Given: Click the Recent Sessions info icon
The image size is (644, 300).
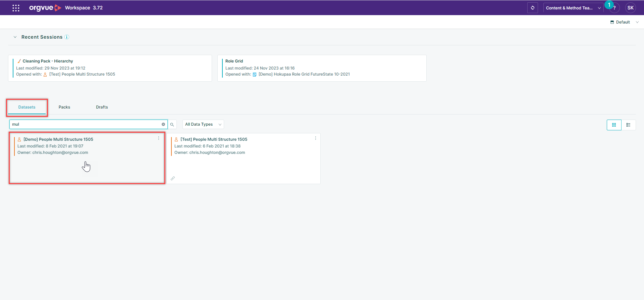Looking at the screenshot, I should pyautogui.click(x=67, y=37).
